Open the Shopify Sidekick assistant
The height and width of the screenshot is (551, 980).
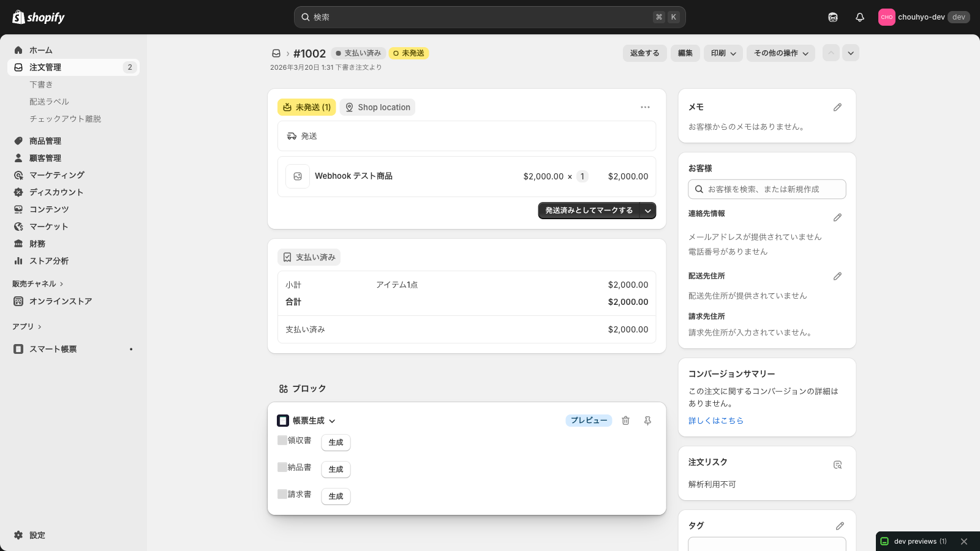tap(833, 17)
